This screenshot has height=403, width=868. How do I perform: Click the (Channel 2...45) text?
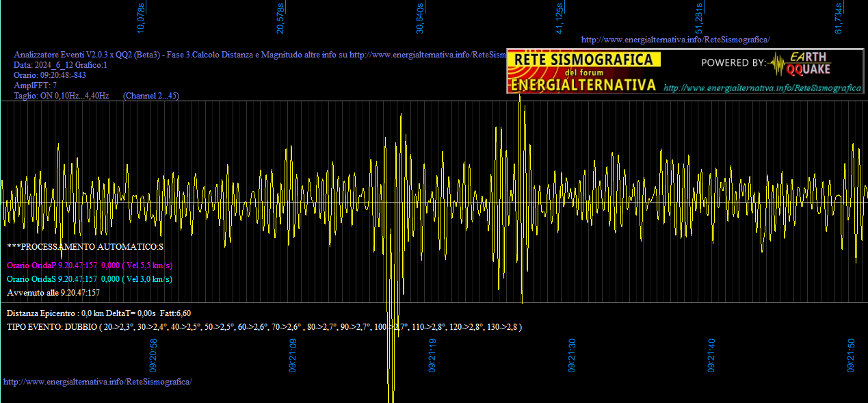[x=151, y=96]
